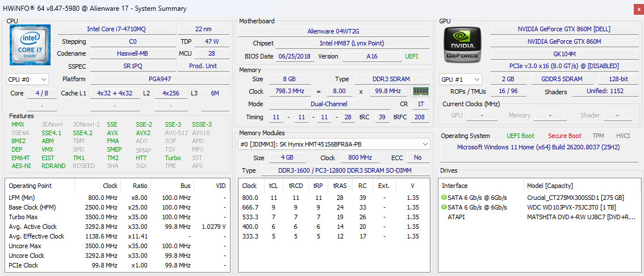The image size is (644, 276).
Task: Click the WDC drive green status checkmark
Action: [x=444, y=207]
